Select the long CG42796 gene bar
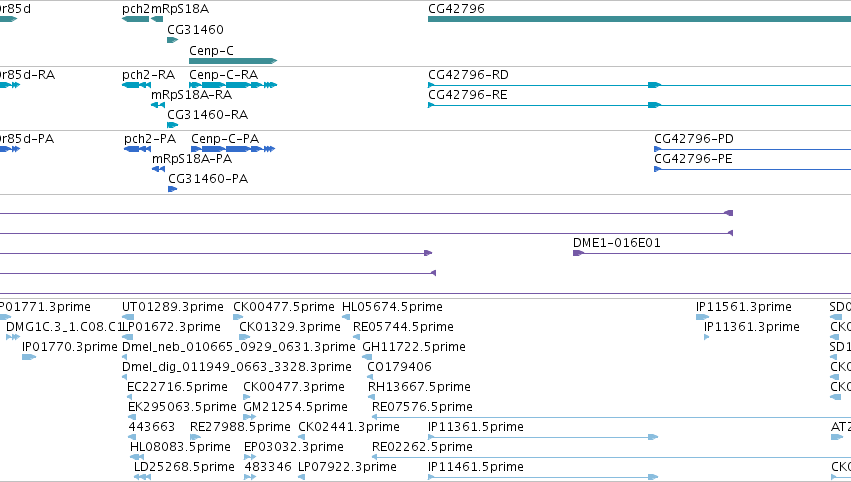This screenshot has width=851, height=482. (x=639, y=19)
